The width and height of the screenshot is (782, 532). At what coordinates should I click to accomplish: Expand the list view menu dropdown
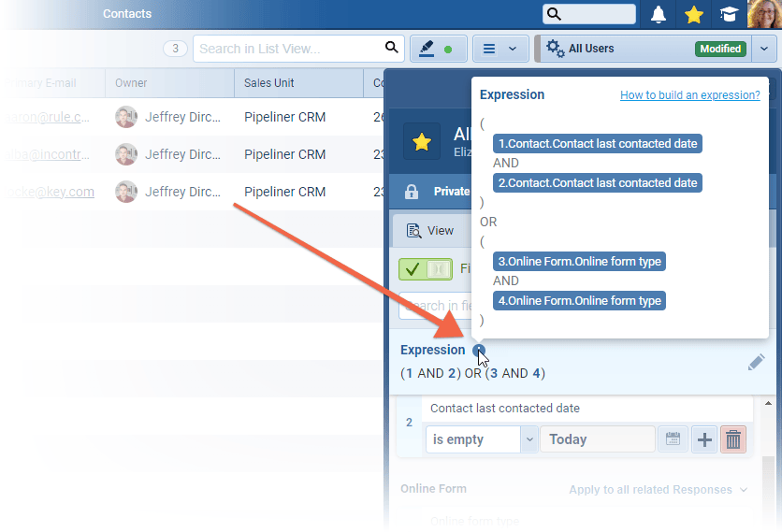pyautogui.click(x=500, y=49)
